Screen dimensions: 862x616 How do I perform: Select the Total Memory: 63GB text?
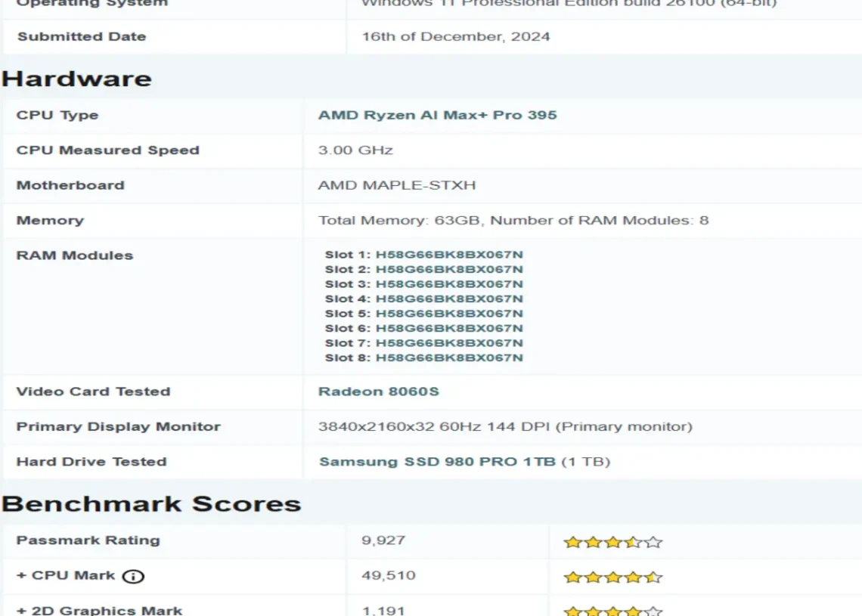399,221
